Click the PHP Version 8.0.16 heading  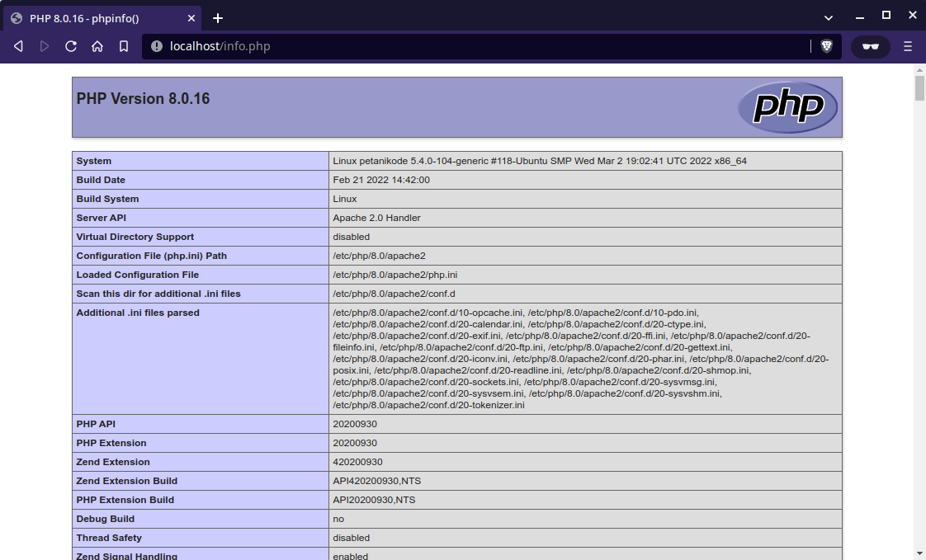[143, 98]
